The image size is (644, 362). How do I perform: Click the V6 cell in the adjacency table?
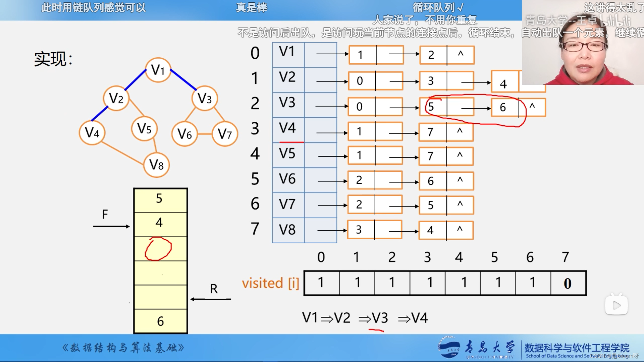[288, 180]
